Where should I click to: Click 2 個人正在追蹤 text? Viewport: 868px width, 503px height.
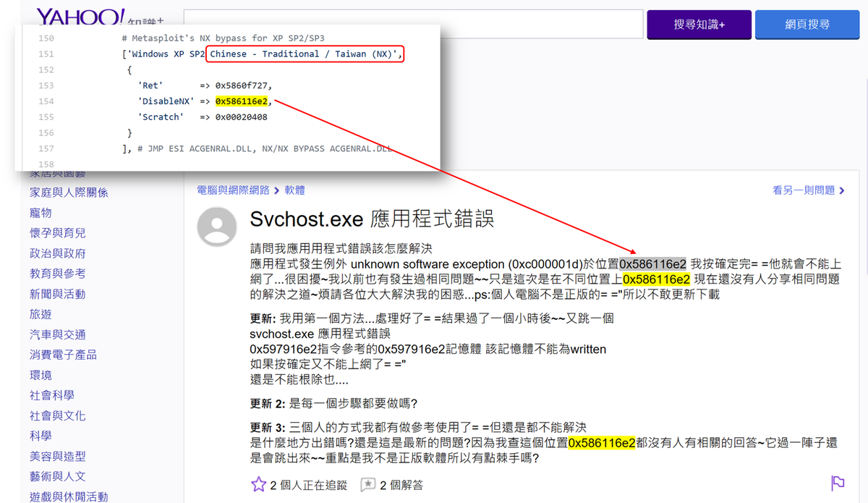tap(308, 485)
